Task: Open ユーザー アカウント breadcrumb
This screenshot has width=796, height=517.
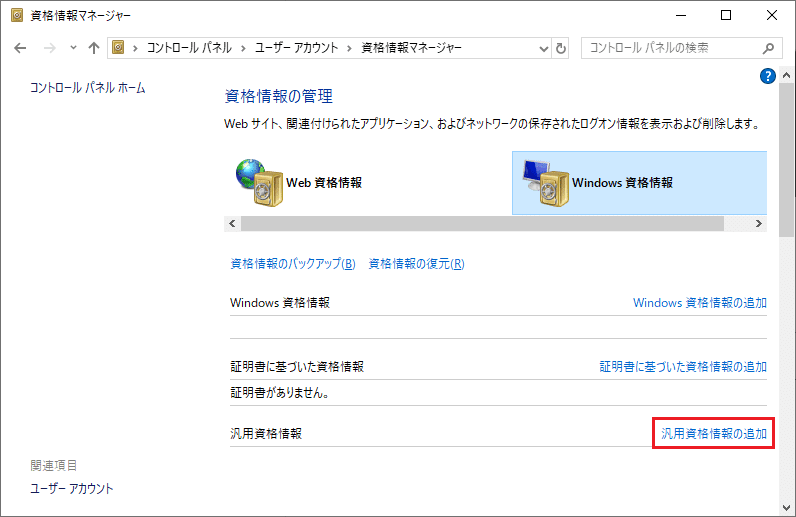Action: coord(296,48)
